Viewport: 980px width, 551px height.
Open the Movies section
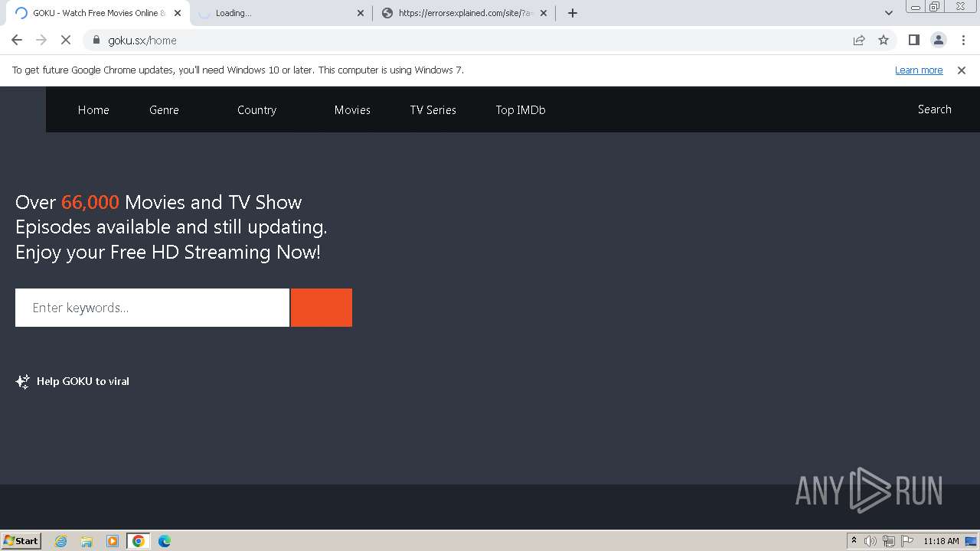(352, 110)
